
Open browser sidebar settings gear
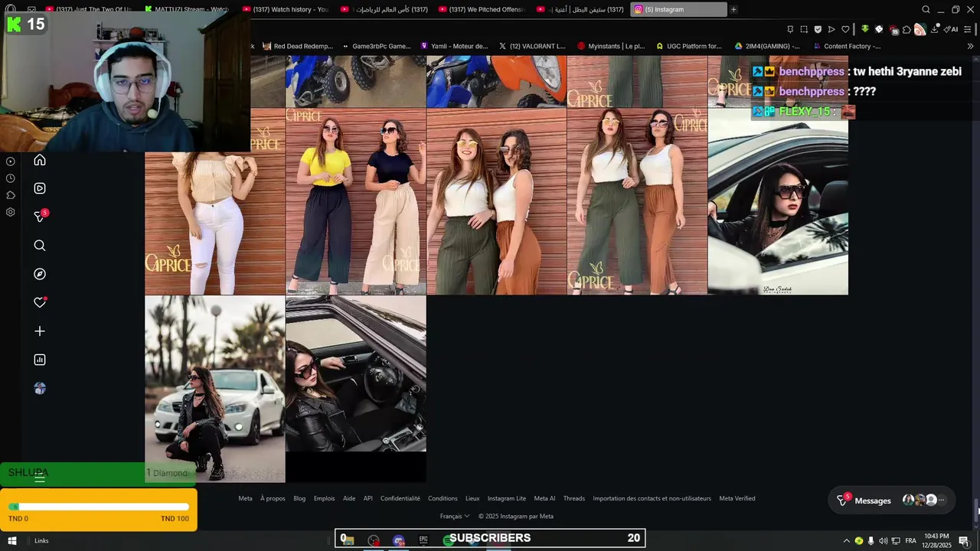click(x=11, y=212)
